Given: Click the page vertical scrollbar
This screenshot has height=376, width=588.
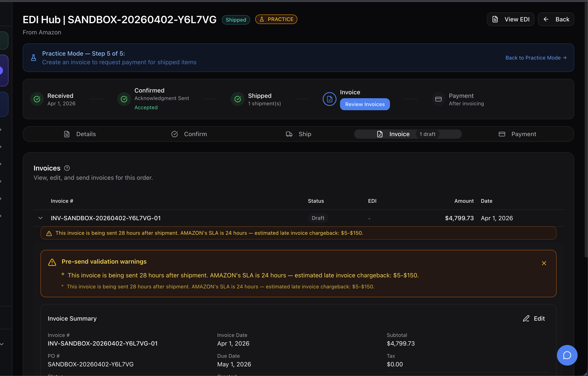Looking at the screenshot, I should pyautogui.click(x=586, y=129).
